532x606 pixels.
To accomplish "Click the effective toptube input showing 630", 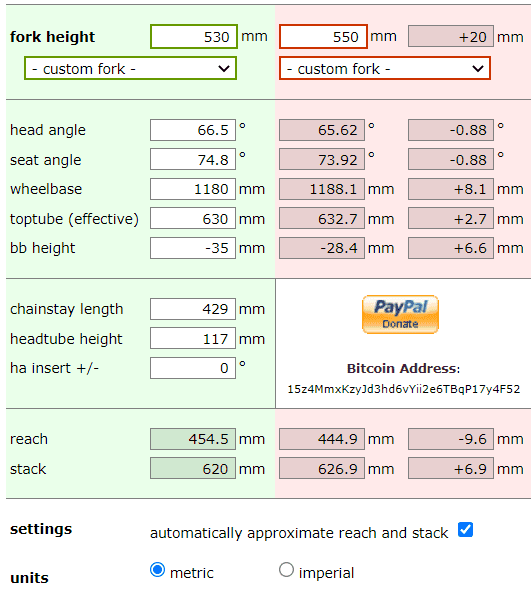I will pyautogui.click(x=193, y=219).
